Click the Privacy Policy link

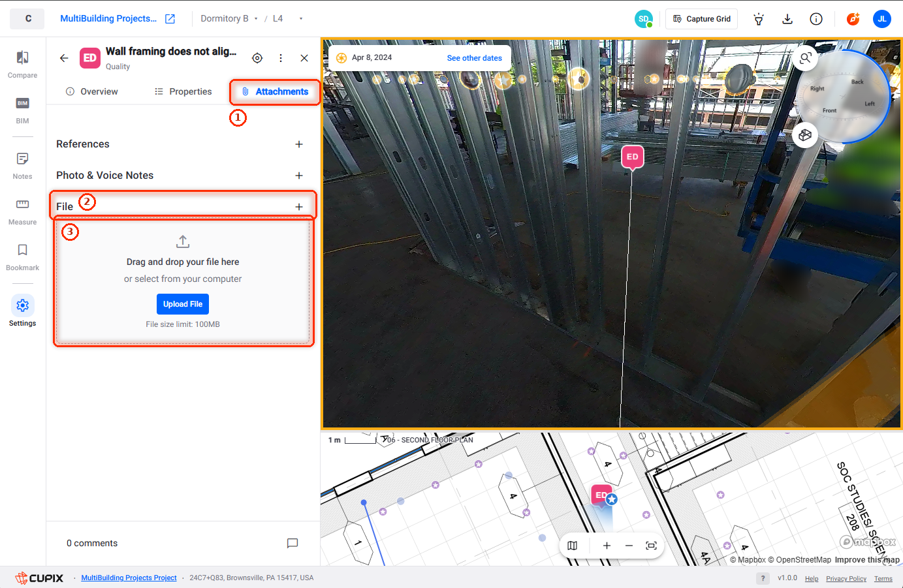click(846, 579)
